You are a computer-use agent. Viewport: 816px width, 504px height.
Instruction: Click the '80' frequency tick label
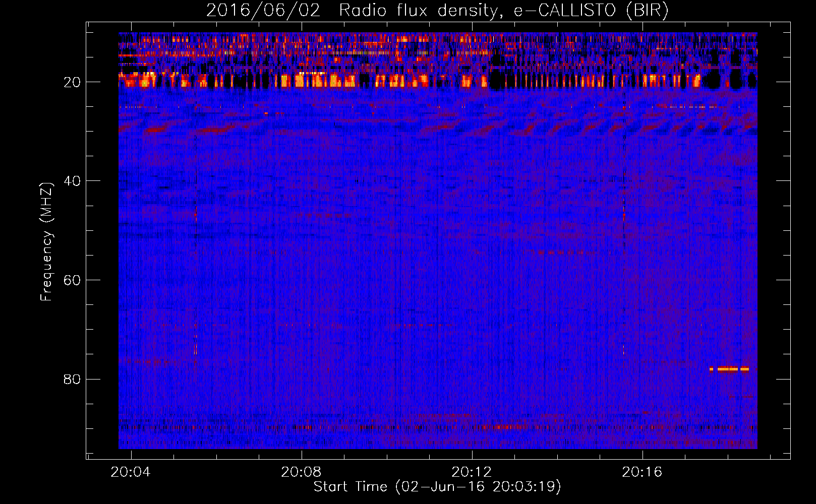pos(72,380)
